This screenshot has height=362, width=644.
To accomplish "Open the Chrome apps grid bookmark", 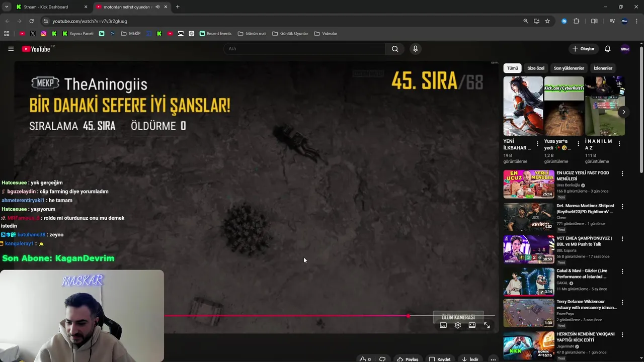I will [x=7, y=34].
